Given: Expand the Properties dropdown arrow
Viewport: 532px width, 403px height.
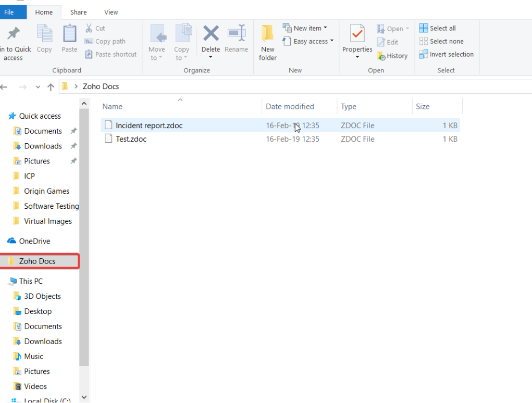Looking at the screenshot, I should pos(357,57).
